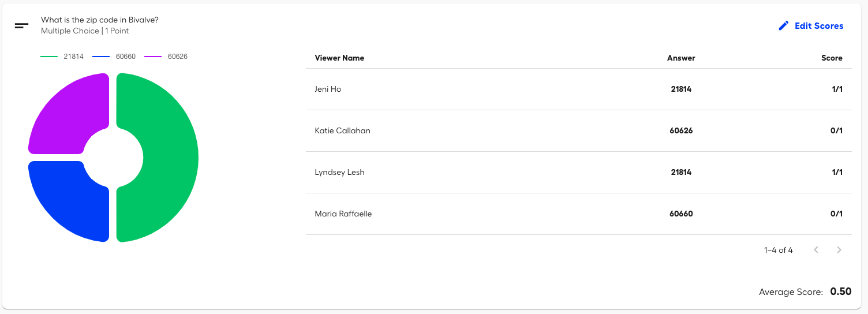
Task: Toggle the 21814 legend entry
Action: [62, 57]
